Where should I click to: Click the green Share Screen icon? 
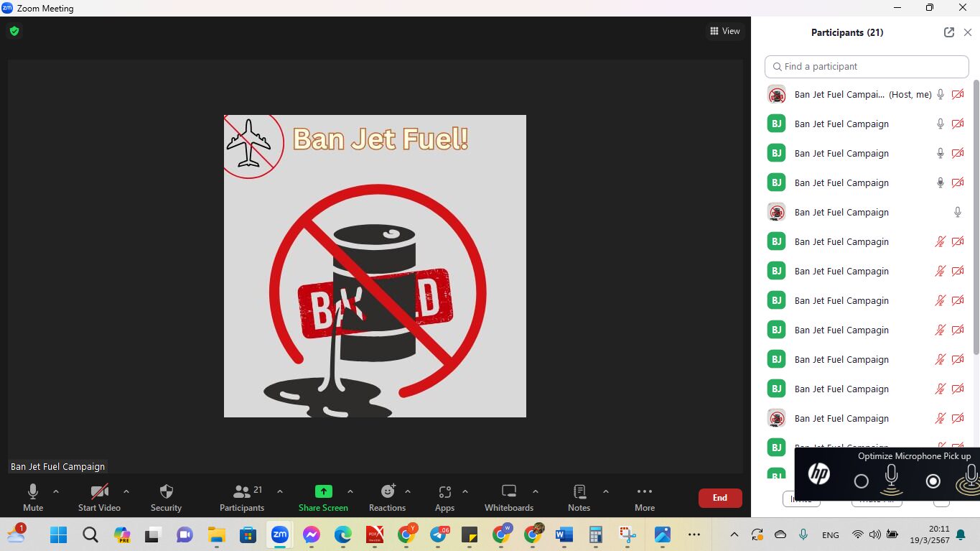tap(324, 492)
